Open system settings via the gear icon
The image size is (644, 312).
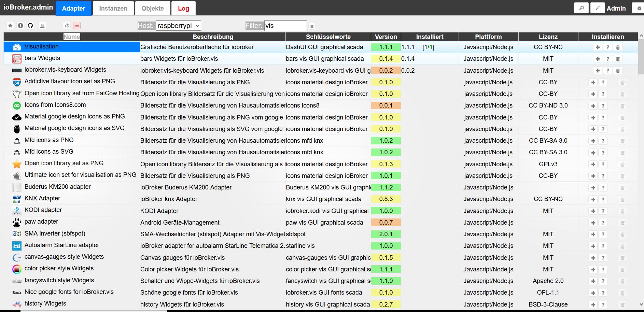[639, 8]
